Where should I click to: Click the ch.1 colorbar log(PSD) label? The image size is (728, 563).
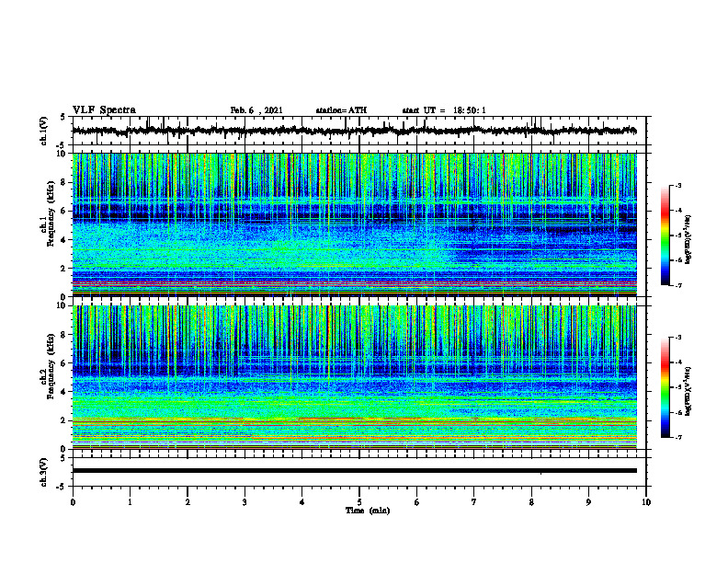click(x=688, y=240)
